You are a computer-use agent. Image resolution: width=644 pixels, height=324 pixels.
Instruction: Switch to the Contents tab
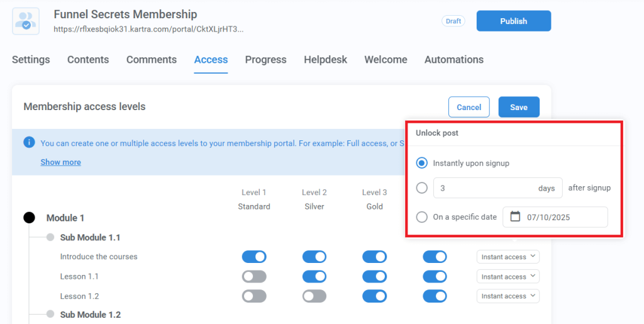click(88, 60)
